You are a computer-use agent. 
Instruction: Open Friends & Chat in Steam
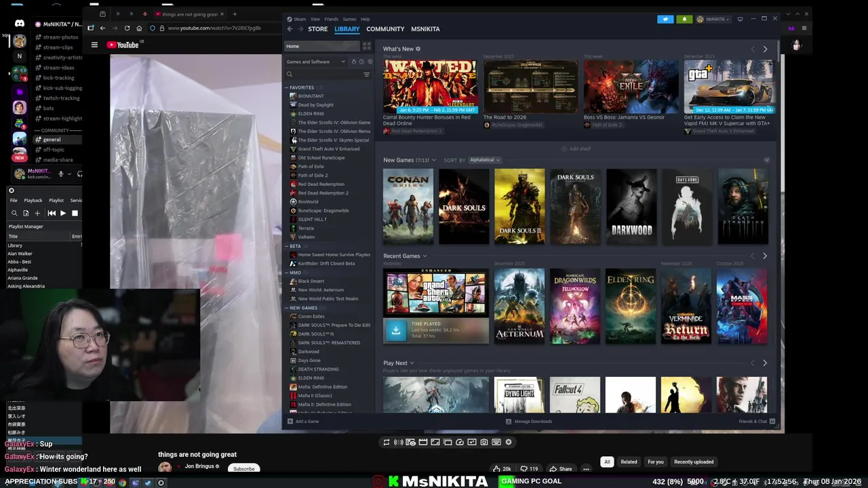tap(757, 422)
